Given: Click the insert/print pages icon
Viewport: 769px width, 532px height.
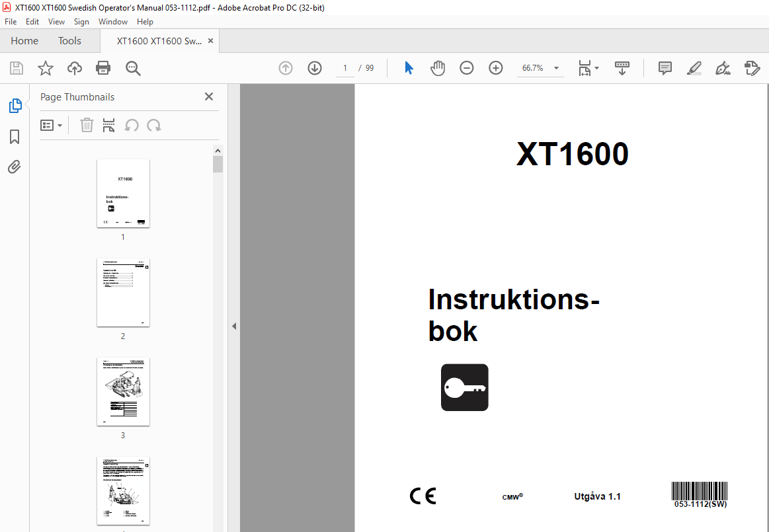Looking at the screenshot, I should point(109,125).
